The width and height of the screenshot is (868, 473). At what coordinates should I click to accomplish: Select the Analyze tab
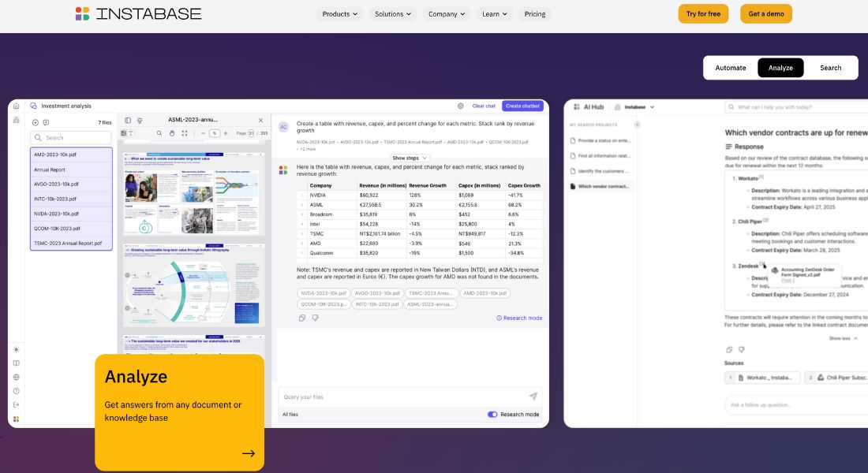[780, 68]
